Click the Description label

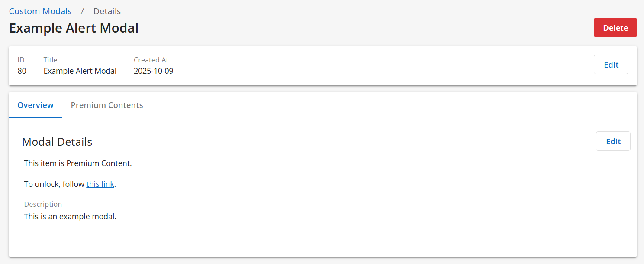pyautogui.click(x=43, y=204)
